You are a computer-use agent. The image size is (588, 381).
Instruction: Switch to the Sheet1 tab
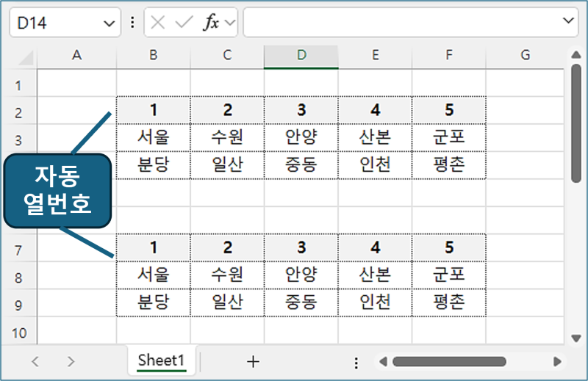point(161,360)
